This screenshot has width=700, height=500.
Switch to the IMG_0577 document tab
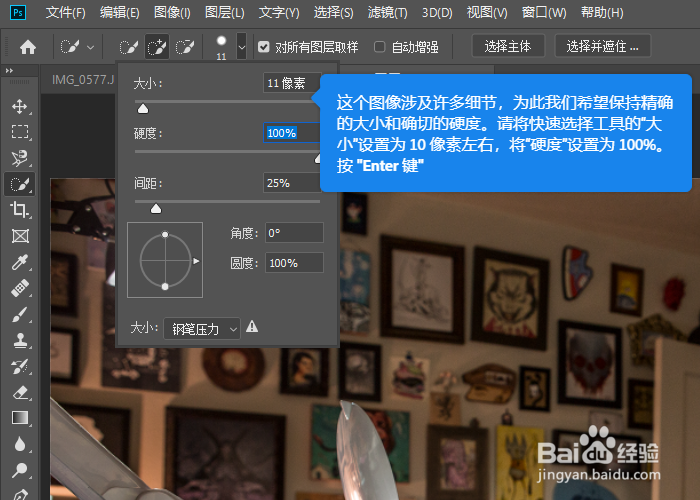coord(83,80)
